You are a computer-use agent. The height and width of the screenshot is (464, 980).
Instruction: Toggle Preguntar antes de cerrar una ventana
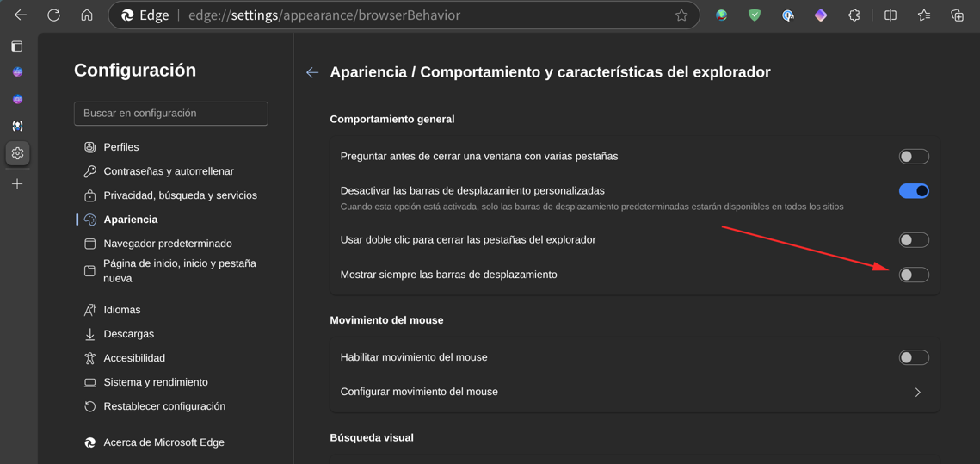(x=914, y=157)
